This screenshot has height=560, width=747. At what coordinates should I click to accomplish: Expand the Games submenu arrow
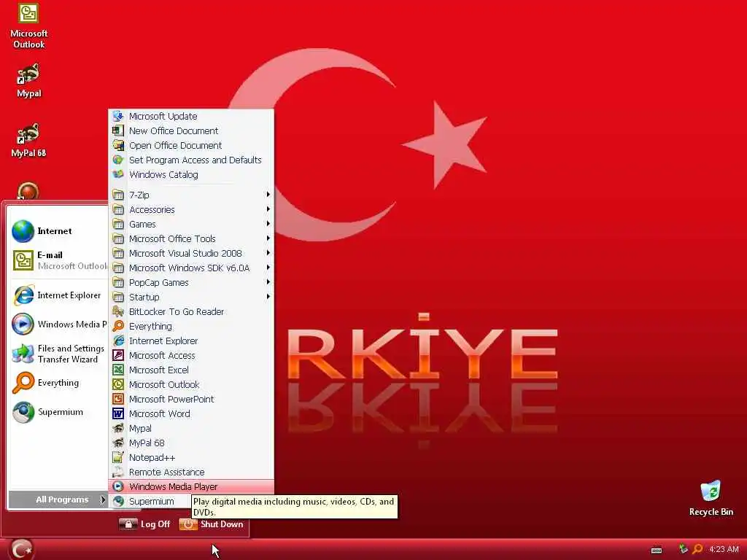pos(268,224)
